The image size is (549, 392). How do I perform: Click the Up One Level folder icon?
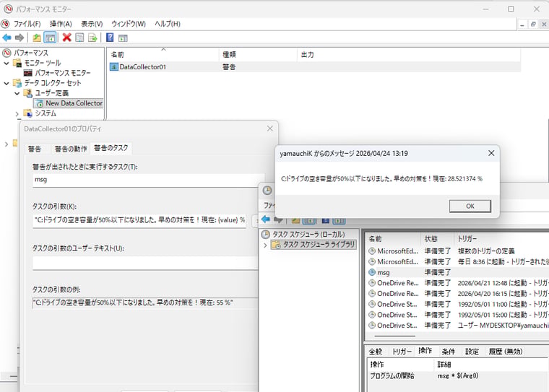(37, 38)
